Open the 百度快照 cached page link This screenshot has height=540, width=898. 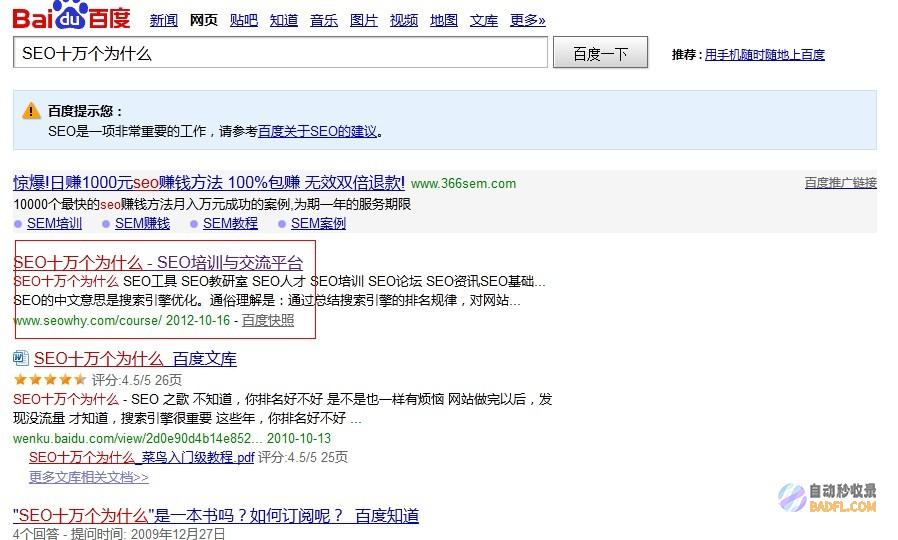pyautogui.click(x=268, y=320)
